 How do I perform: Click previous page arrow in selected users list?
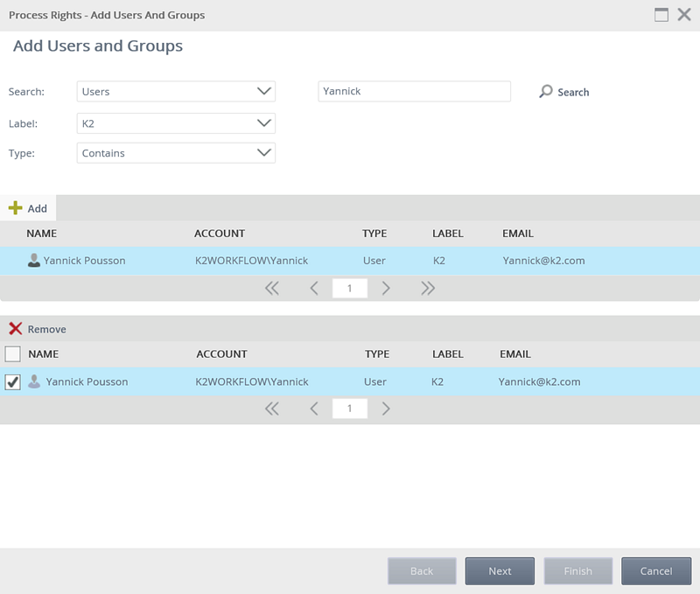[314, 409]
